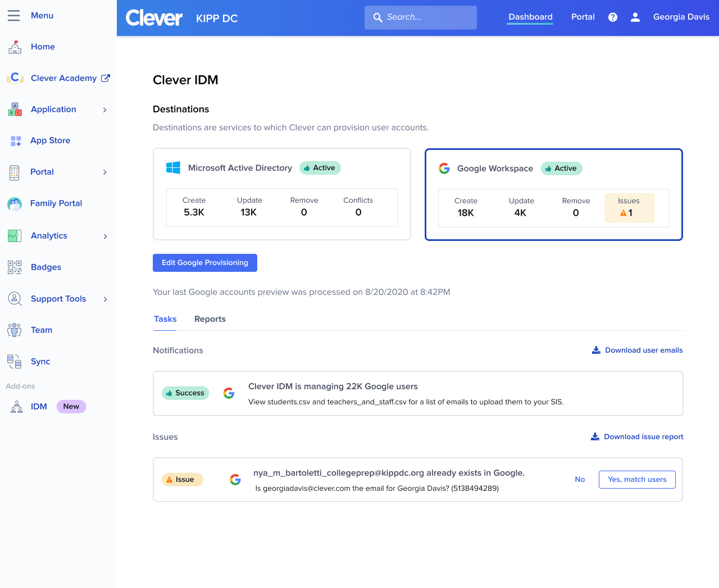The height and width of the screenshot is (588, 719).
Task: Open the IDM add-on from the sidebar
Action: coord(39,406)
